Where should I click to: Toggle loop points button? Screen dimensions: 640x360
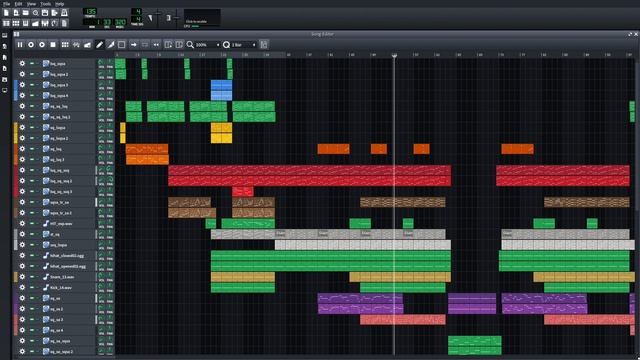144,44
